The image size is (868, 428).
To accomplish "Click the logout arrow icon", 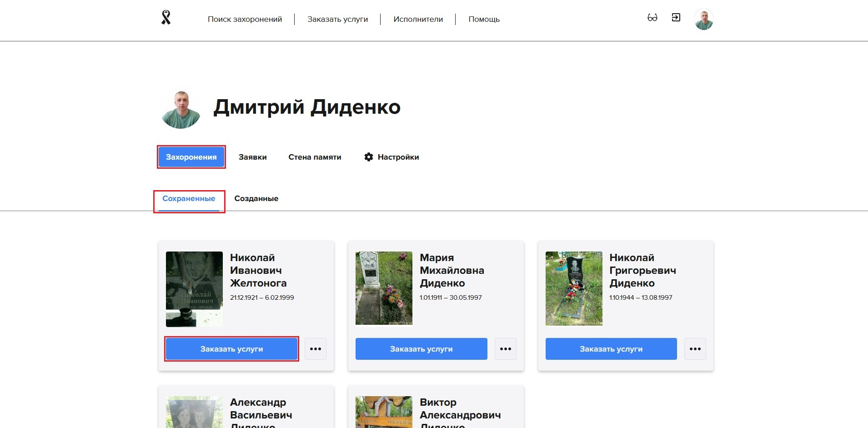I will (676, 18).
